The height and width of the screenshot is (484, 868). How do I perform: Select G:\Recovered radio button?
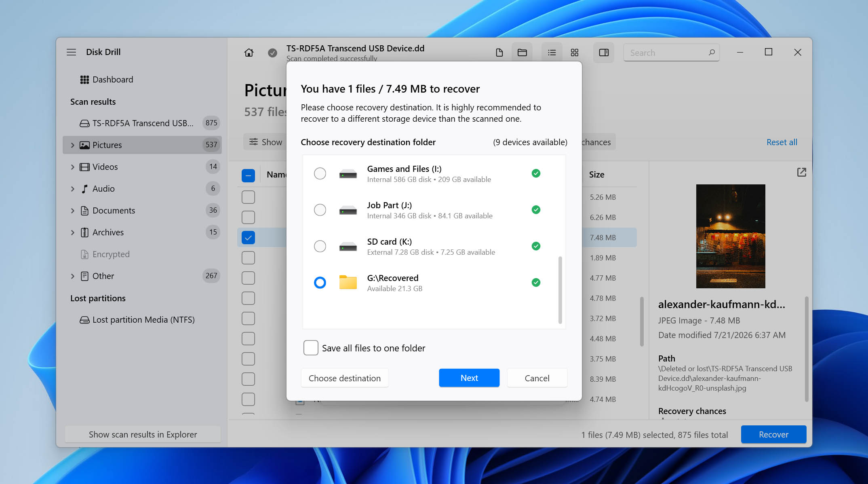[320, 282]
